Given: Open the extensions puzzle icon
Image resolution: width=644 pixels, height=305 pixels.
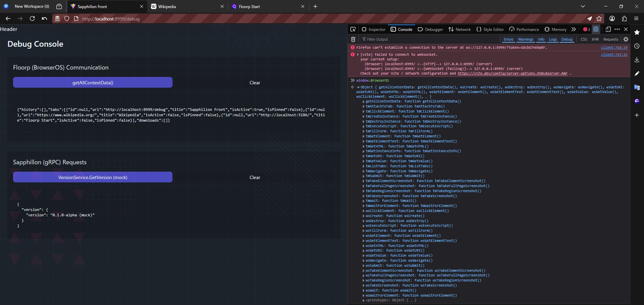Looking at the screenshot, I should [x=624, y=18].
